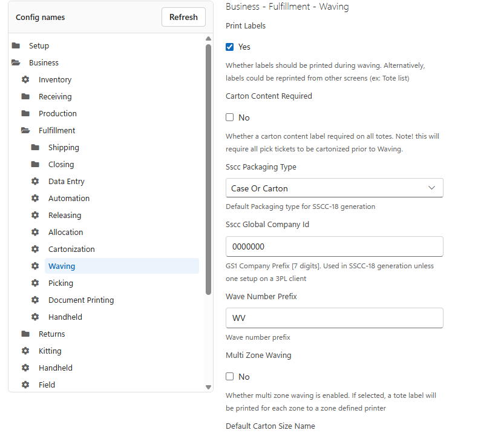Image resolution: width=504 pixels, height=433 pixels.
Task: Click the config tree scroll up arrow
Action: (x=208, y=39)
